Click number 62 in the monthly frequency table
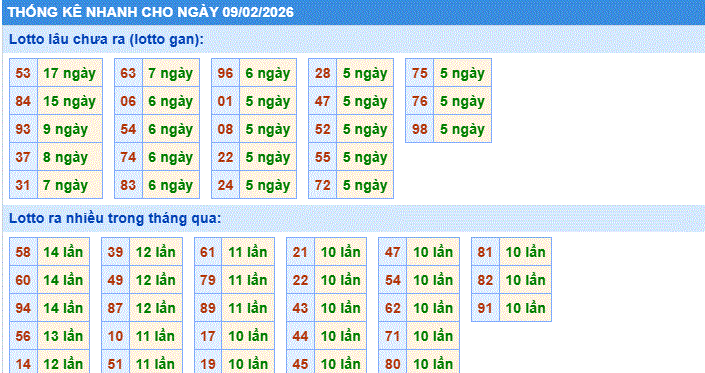The width and height of the screenshot is (705, 373). [393, 307]
